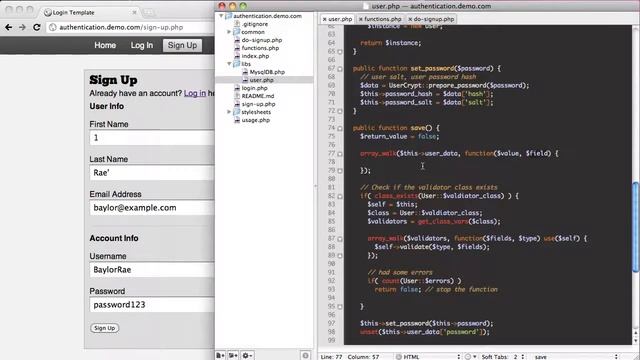Image resolution: width=640 pixels, height=360 pixels.
Task: Open login.php in the file tree
Action: (x=254, y=88)
